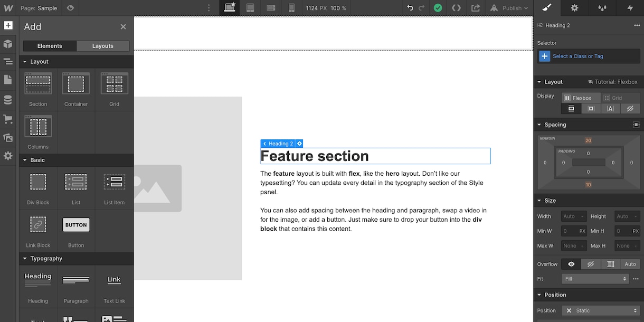The image size is (644, 322).
Task: Click the Width input field
Action: pos(574,216)
